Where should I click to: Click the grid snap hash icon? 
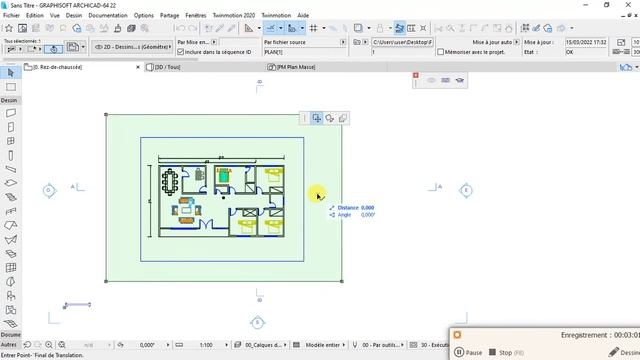[313, 28]
